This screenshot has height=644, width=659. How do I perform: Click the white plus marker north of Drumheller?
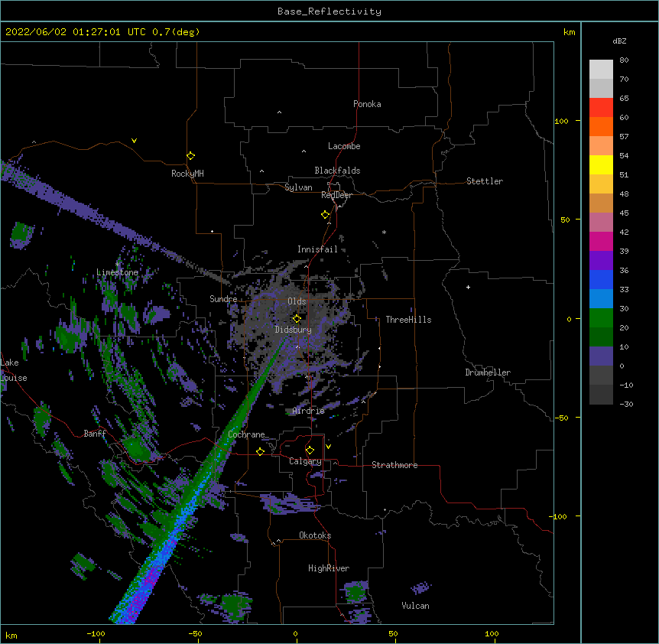pos(468,287)
